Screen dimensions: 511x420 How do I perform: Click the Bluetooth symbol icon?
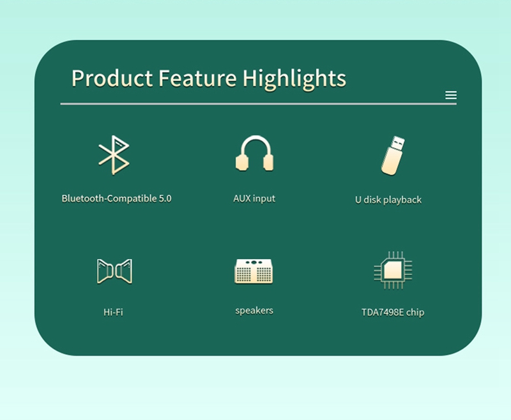point(114,155)
